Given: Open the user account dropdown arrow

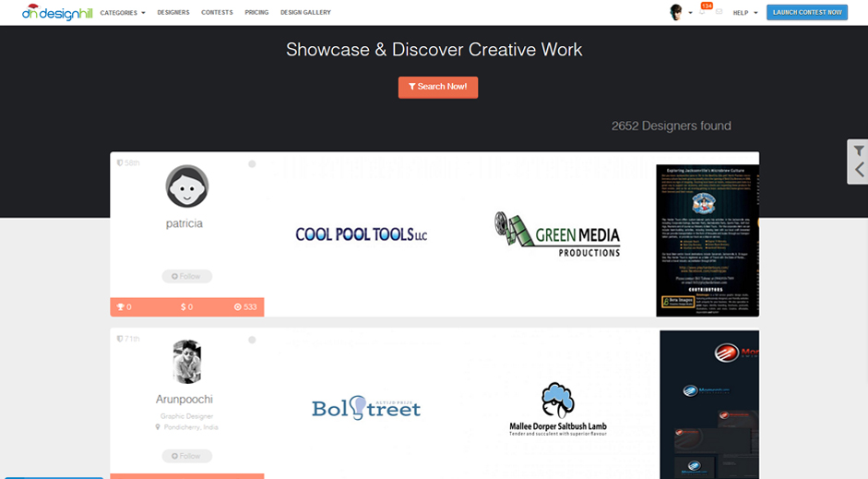Looking at the screenshot, I should point(690,13).
